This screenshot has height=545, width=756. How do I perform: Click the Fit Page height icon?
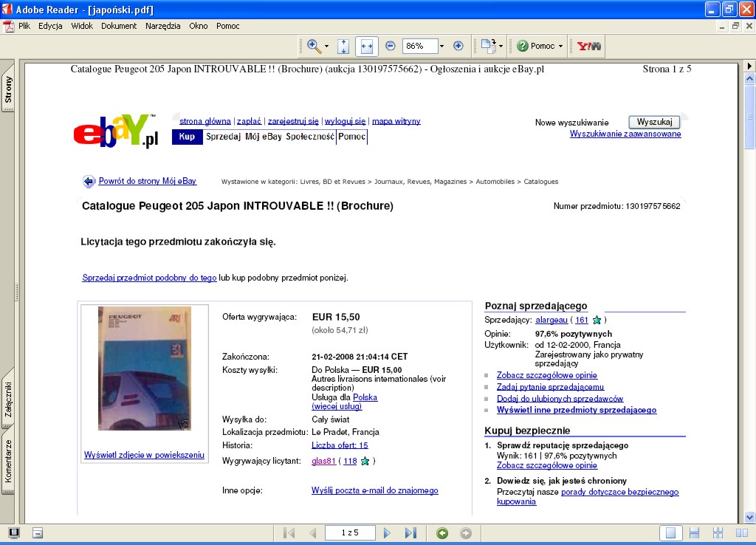coord(343,46)
